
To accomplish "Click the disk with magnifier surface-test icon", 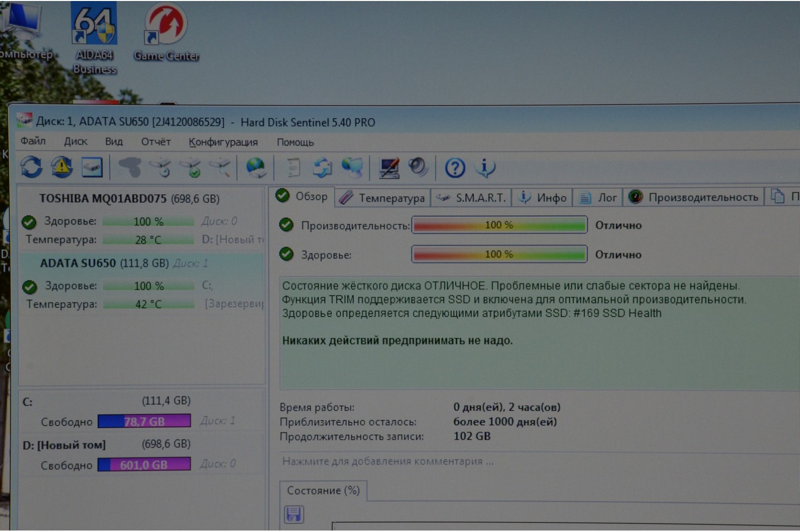I will pos(220,168).
